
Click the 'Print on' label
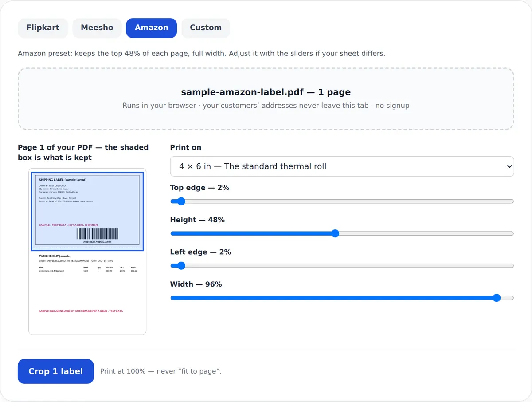tap(186, 147)
